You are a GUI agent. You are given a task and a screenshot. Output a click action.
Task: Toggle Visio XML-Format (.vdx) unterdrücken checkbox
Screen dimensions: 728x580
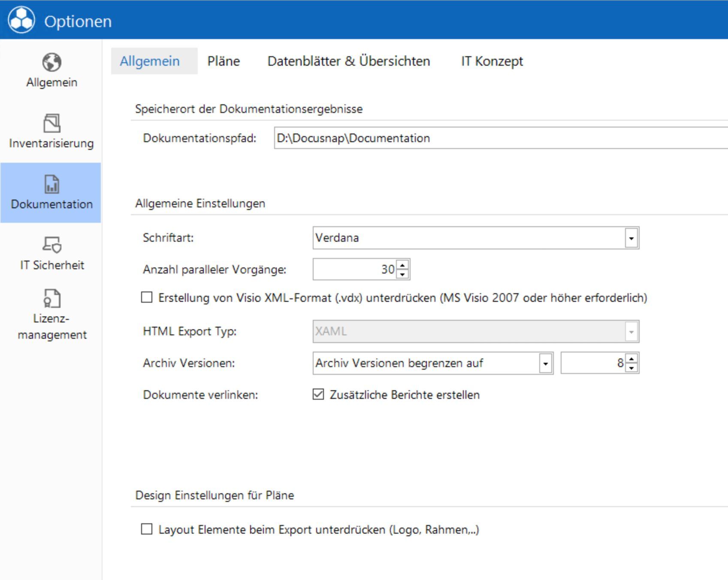(x=147, y=298)
